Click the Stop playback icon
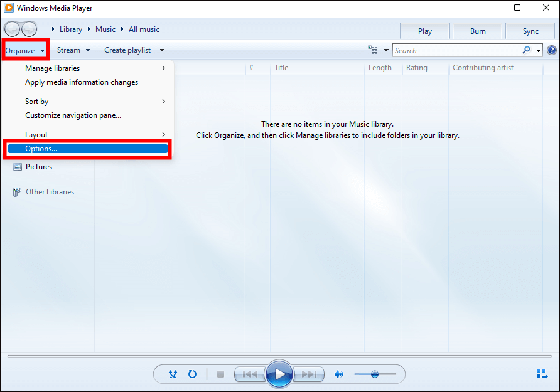560x392 pixels. coord(220,374)
